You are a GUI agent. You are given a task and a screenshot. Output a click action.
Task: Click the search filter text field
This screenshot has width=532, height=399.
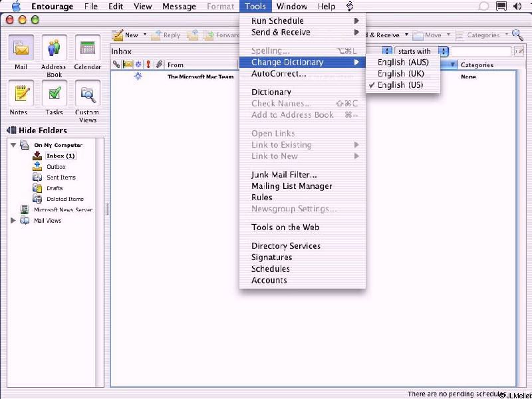(481, 51)
